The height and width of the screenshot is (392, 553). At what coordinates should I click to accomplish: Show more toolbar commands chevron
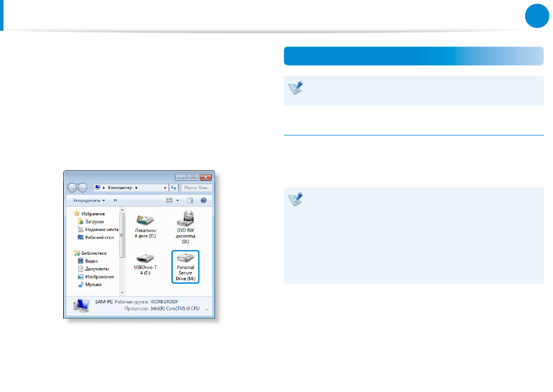point(115,200)
